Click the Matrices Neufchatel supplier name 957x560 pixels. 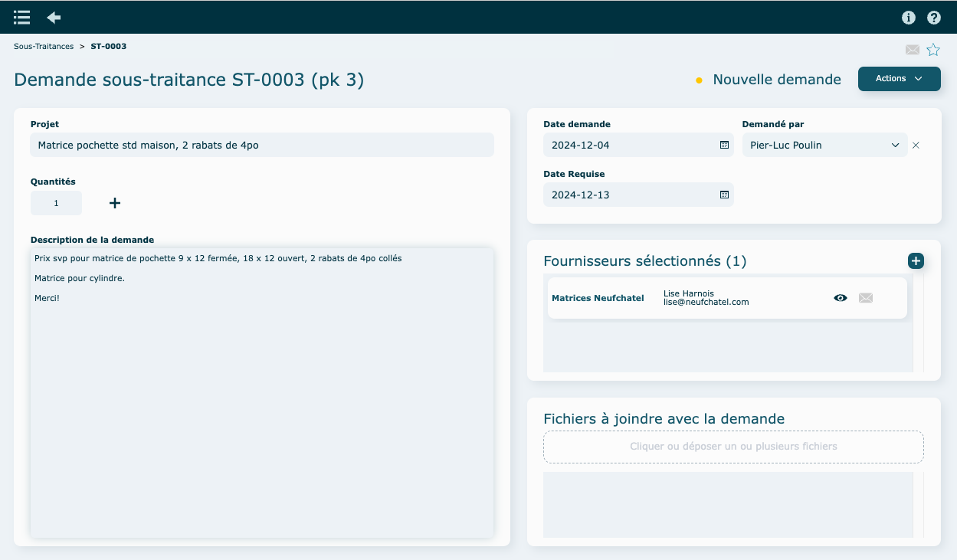pos(598,298)
